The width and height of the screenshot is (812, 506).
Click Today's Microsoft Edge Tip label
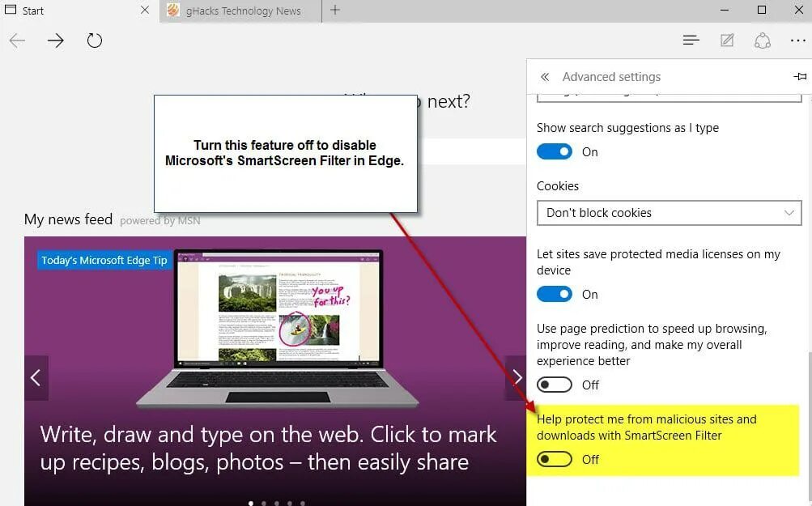(104, 260)
